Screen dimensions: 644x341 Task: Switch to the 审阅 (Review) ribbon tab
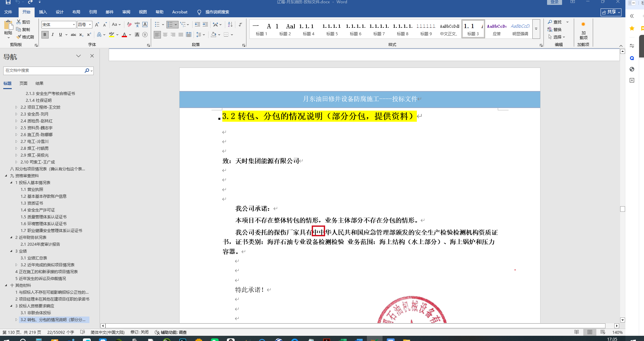(x=126, y=12)
